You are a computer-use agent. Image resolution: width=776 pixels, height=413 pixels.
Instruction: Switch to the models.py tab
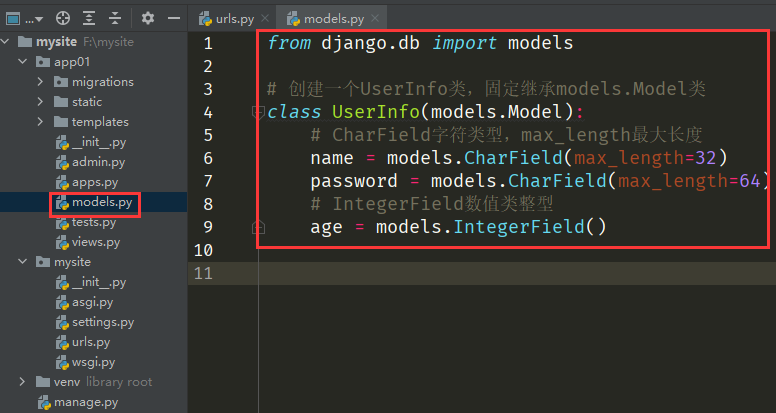click(x=325, y=19)
